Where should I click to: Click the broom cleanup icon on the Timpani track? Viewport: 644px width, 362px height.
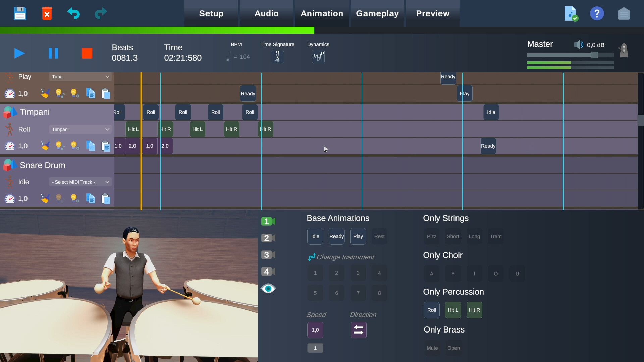pyautogui.click(x=45, y=146)
